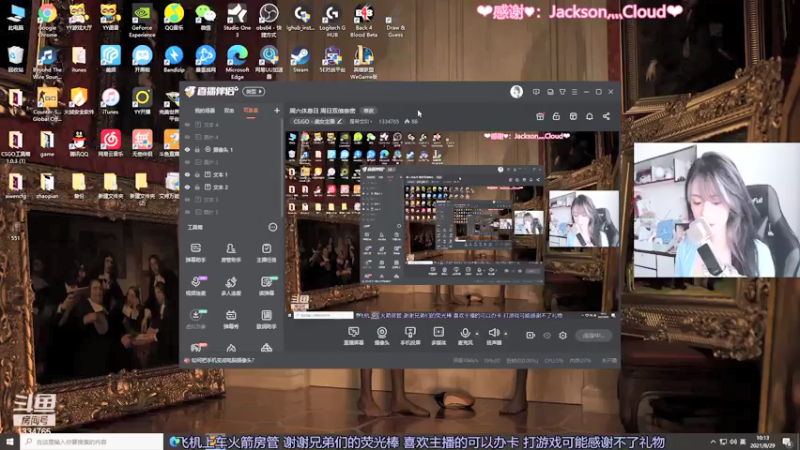Image resolution: width=800 pixels, height=450 pixels.
Task: Switch to the second scene tab
Action: pyautogui.click(x=229, y=110)
